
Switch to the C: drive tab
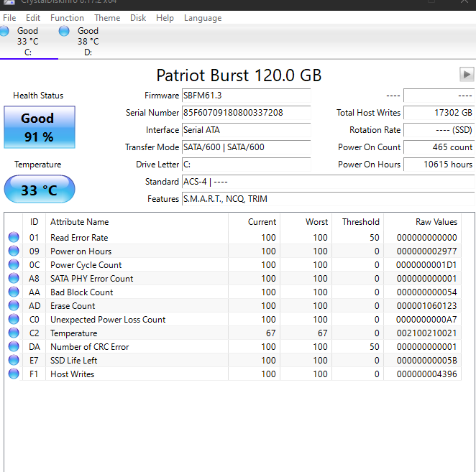click(28, 41)
